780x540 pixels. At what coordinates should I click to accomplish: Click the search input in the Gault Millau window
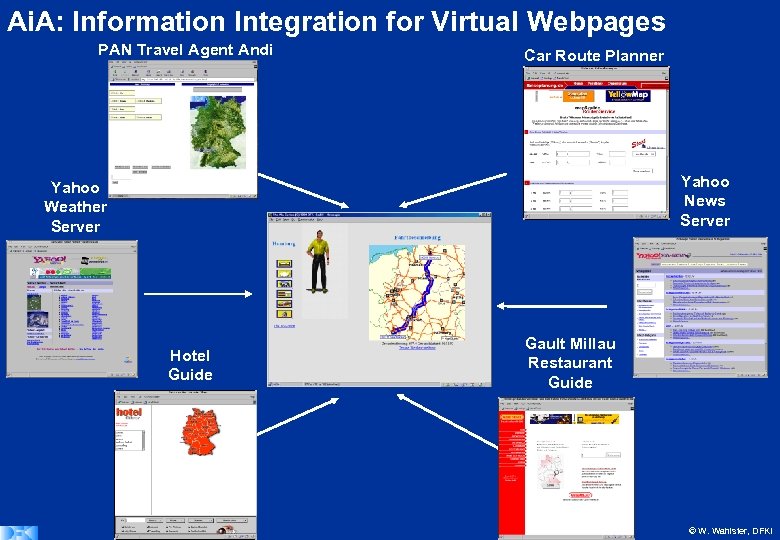(593, 455)
